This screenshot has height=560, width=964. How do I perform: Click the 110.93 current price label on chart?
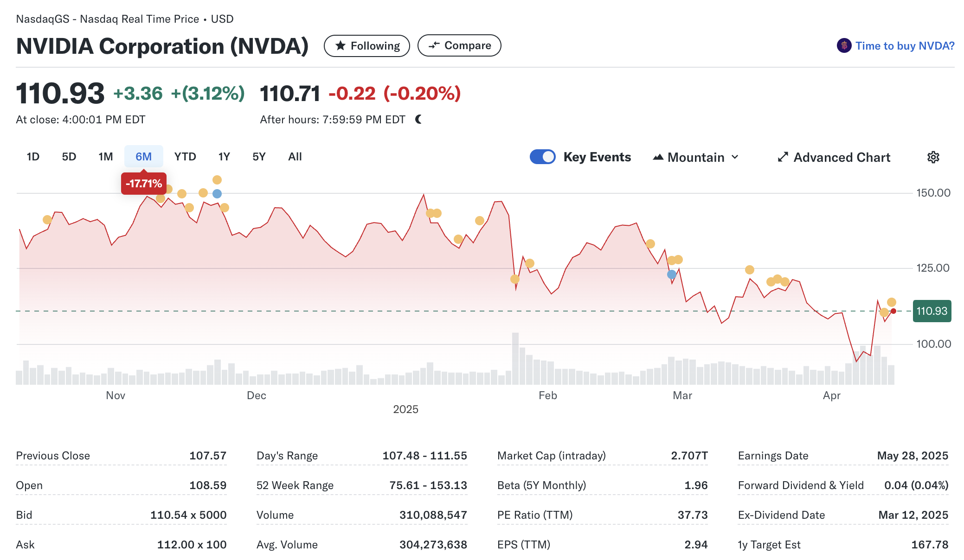click(x=932, y=311)
